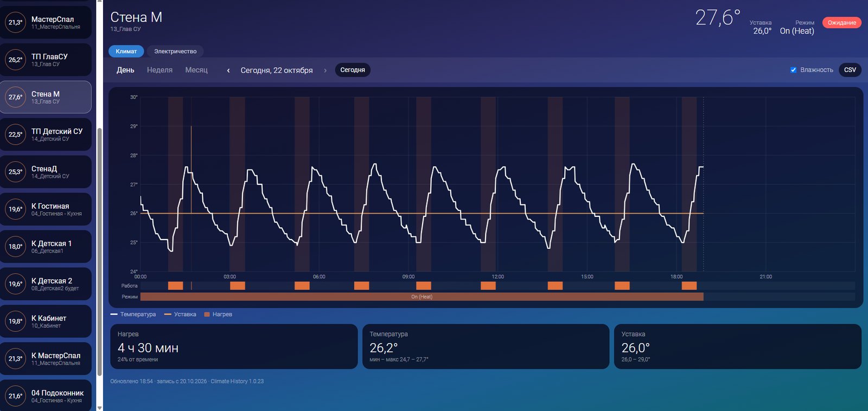Viewport: 868px width, 411px height.
Task: Click the date label Сегодня, 22 октября
Action: pyautogui.click(x=277, y=70)
